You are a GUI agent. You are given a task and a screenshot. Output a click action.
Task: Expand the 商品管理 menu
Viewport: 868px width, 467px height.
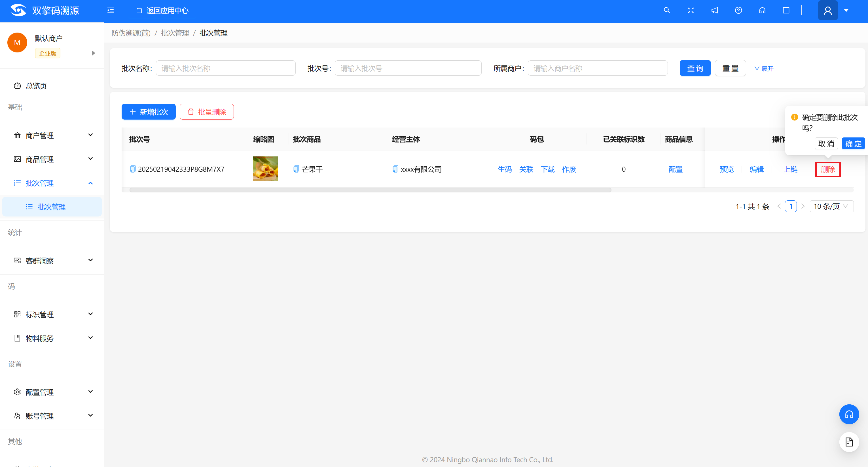click(x=52, y=159)
